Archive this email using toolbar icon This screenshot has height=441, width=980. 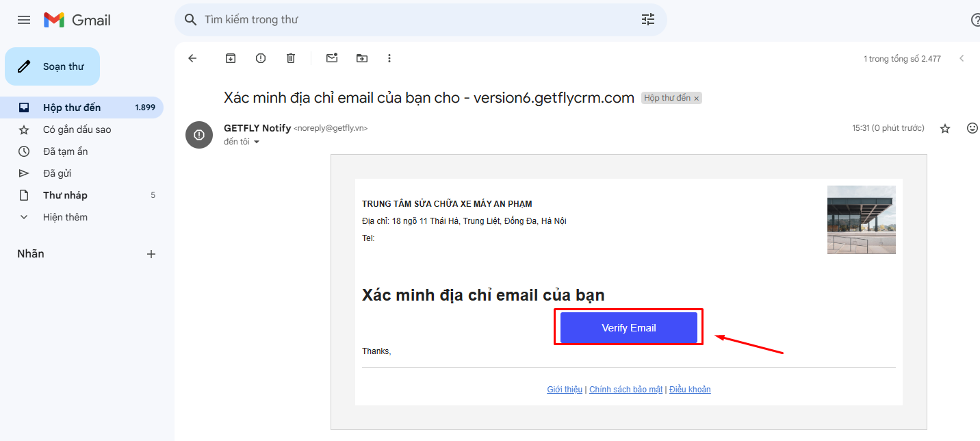231,58
